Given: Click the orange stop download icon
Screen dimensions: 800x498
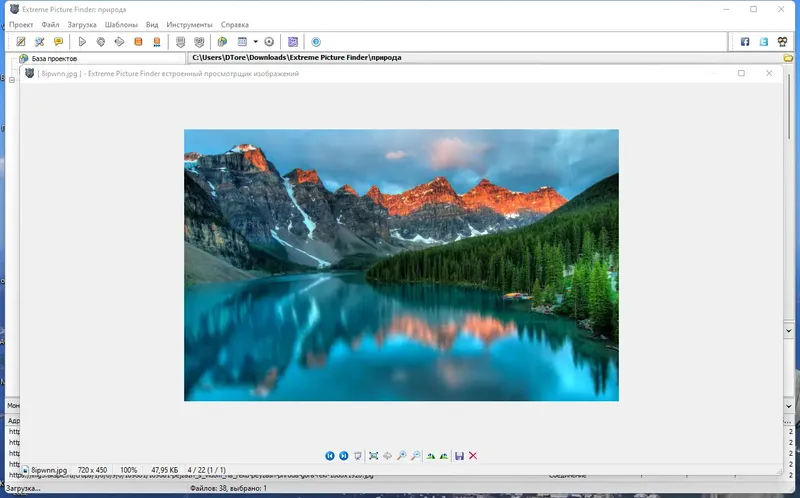Looking at the screenshot, I should pos(138,42).
